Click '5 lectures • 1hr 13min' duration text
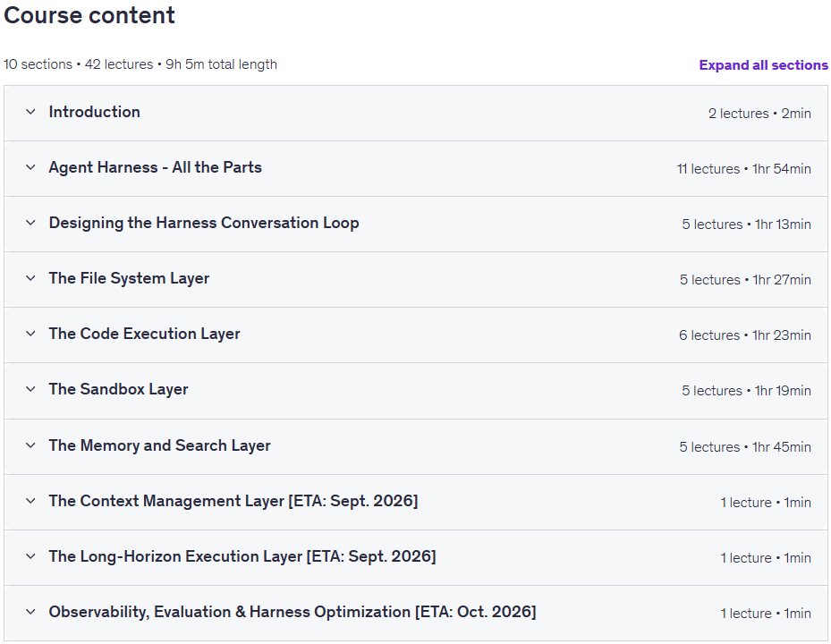This screenshot has height=644, width=831. (746, 225)
